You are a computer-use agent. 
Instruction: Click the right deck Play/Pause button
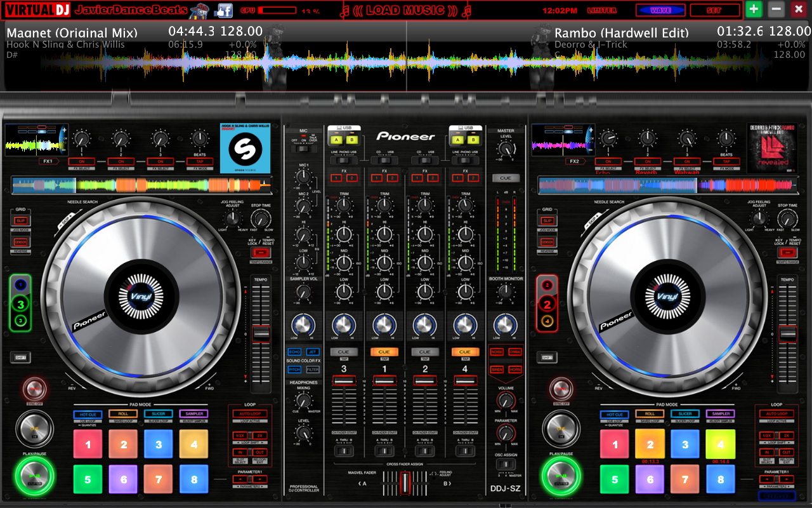click(561, 476)
